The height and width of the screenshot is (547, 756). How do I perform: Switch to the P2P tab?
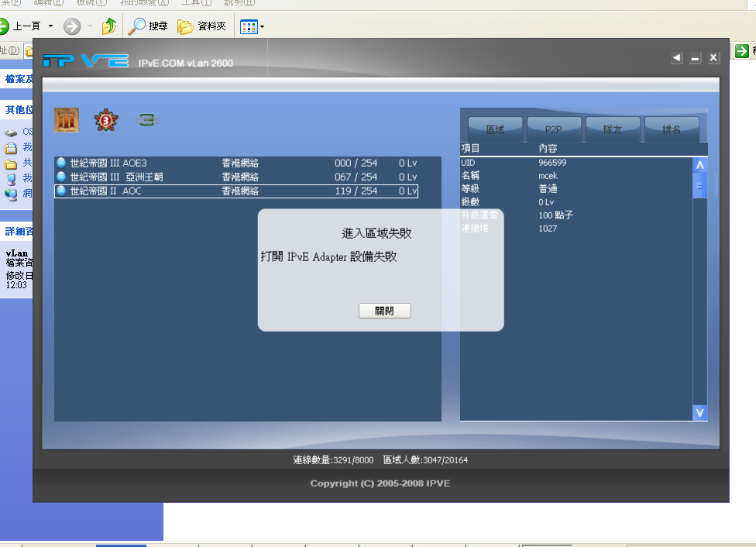point(554,129)
